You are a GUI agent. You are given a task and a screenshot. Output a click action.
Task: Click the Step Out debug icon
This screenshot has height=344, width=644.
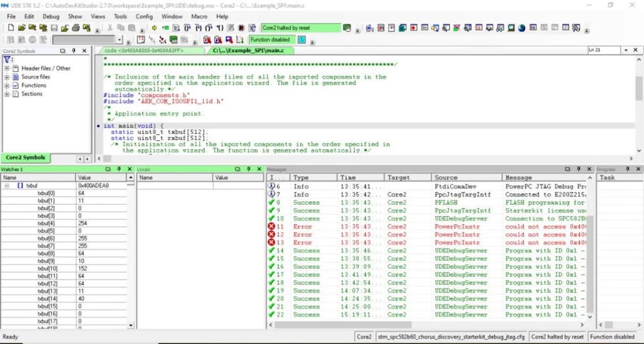click(209, 28)
